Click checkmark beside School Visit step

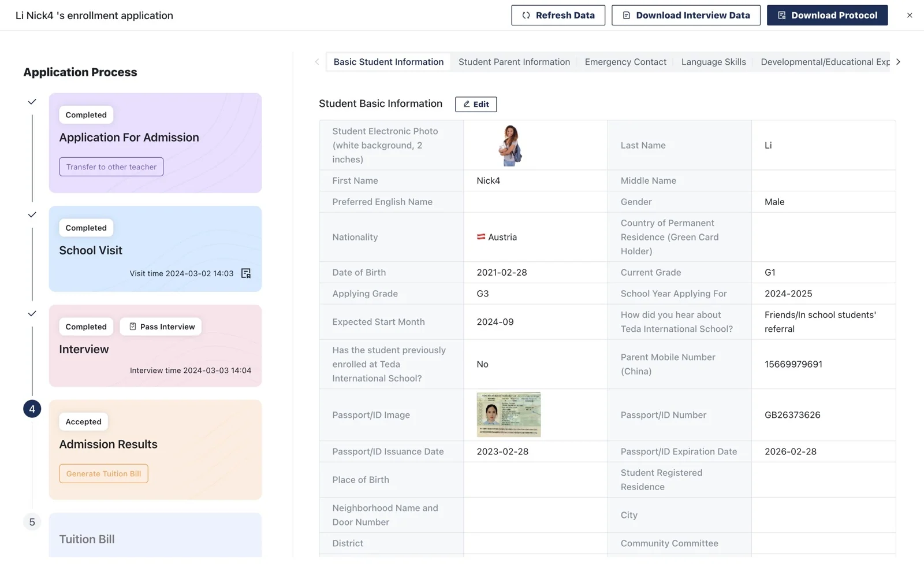[x=32, y=215]
